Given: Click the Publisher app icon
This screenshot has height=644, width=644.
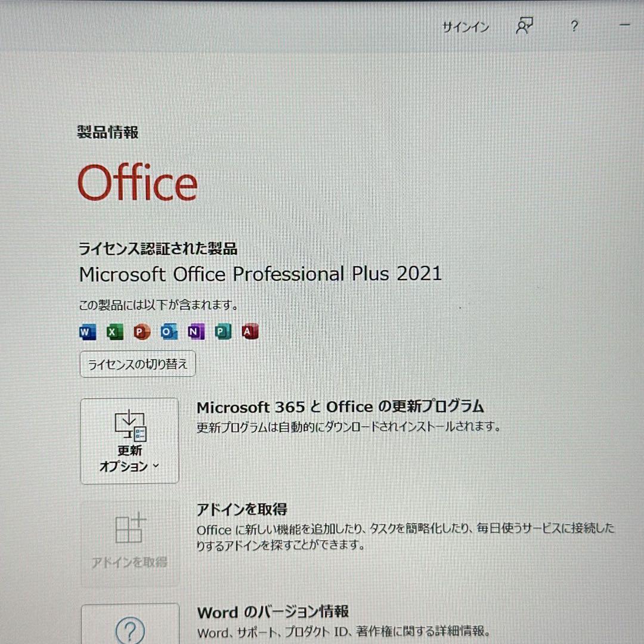Looking at the screenshot, I should (x=223, y=332).
